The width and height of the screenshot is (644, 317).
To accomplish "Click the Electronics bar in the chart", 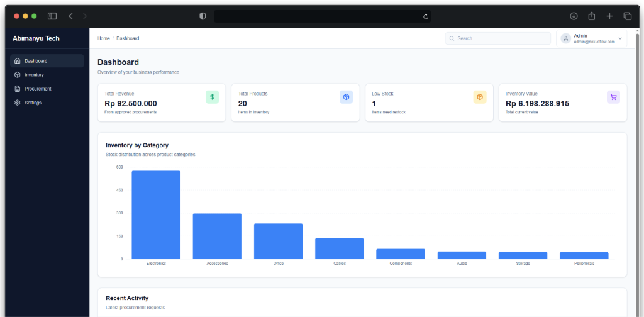I will pos(156,214).
